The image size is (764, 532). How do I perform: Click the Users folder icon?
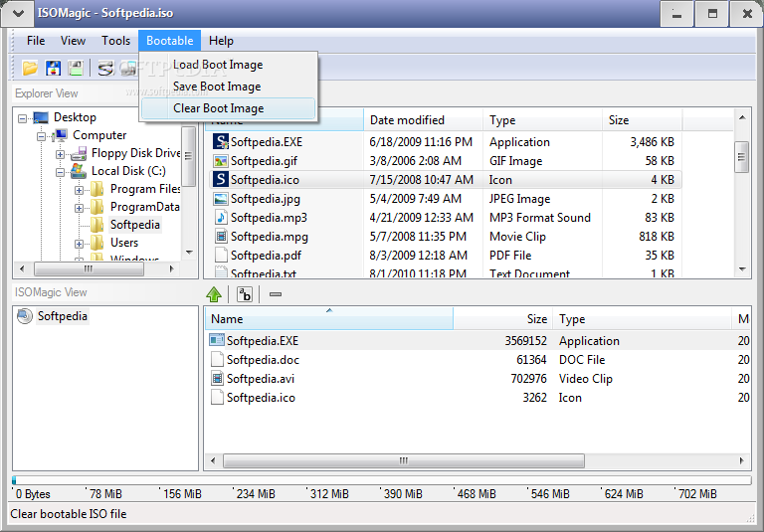(x=96, y=243)
